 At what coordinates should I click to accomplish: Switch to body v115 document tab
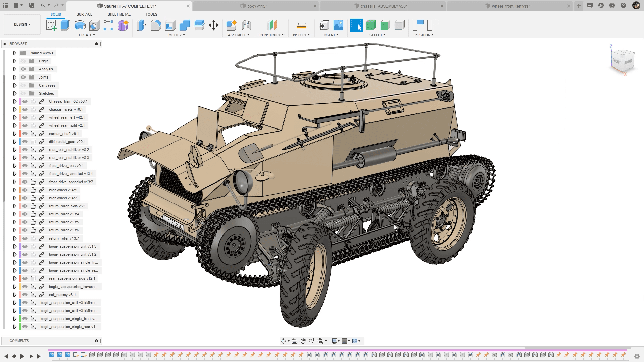click(256, 6)
